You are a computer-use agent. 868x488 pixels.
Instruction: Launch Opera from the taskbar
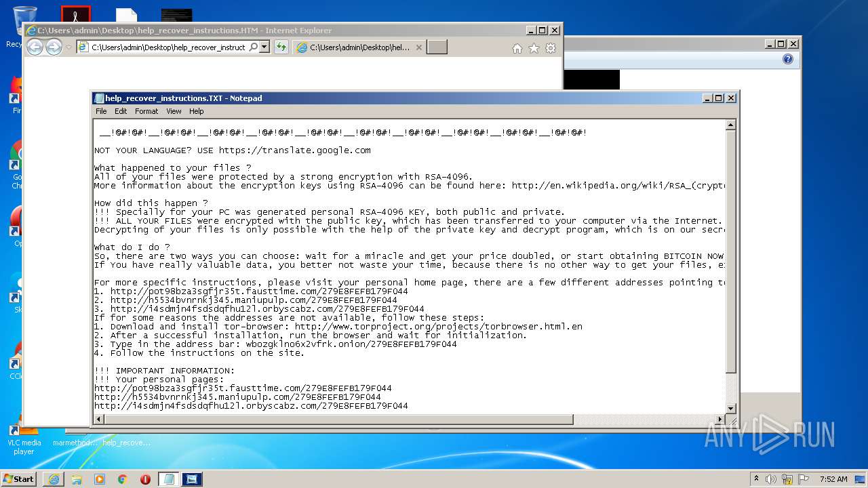(146, 479)
